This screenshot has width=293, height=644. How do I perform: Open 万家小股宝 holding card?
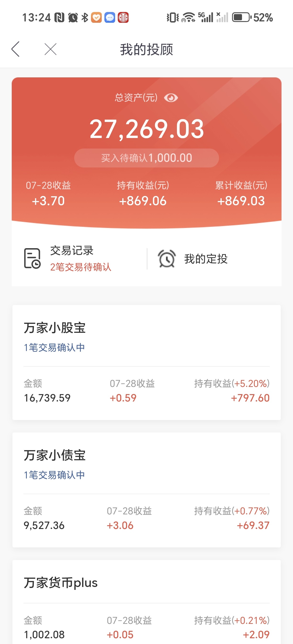tap(147, 362)
